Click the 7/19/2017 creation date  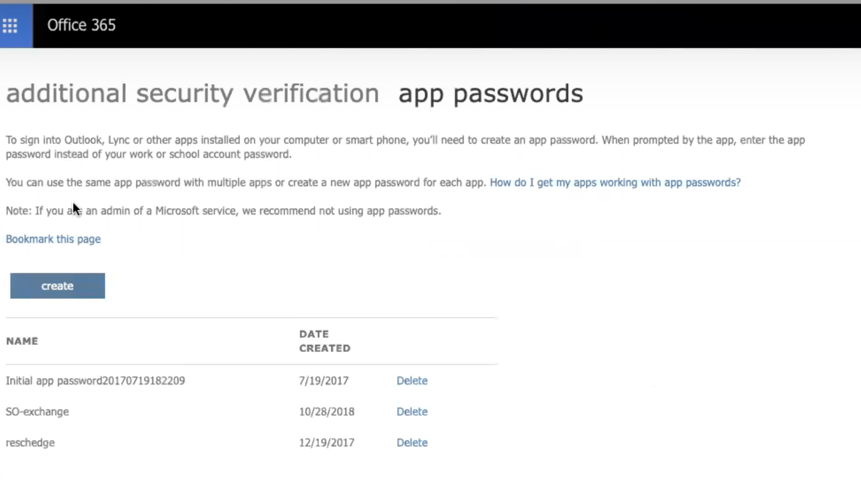(x=324, y=381)
